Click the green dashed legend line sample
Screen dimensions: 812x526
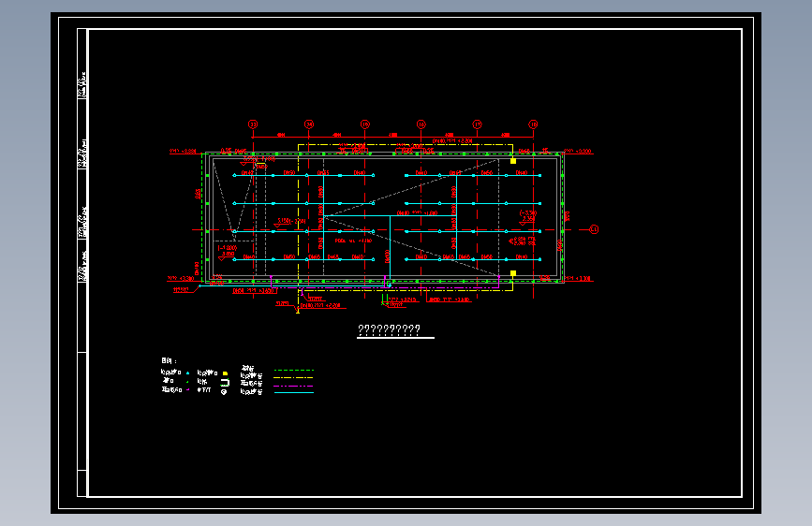coord(294,371)
